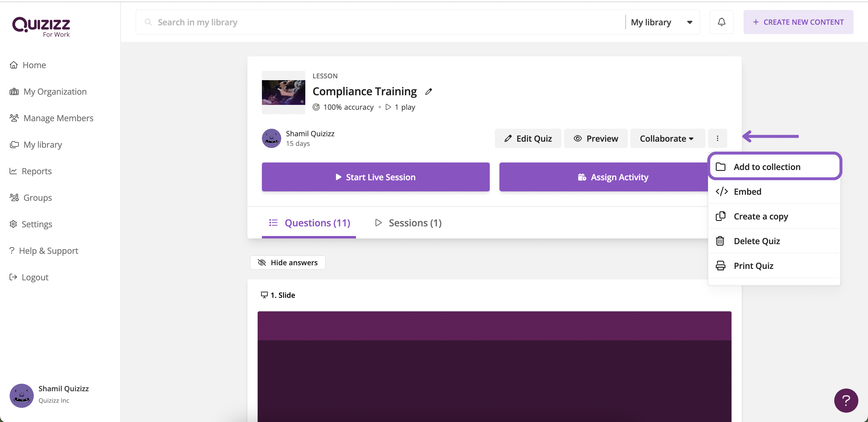Viewport: 868px width, 422px height.
Task: Click the pencil icon beside Compliance Training title
Action: click(428, 92)
